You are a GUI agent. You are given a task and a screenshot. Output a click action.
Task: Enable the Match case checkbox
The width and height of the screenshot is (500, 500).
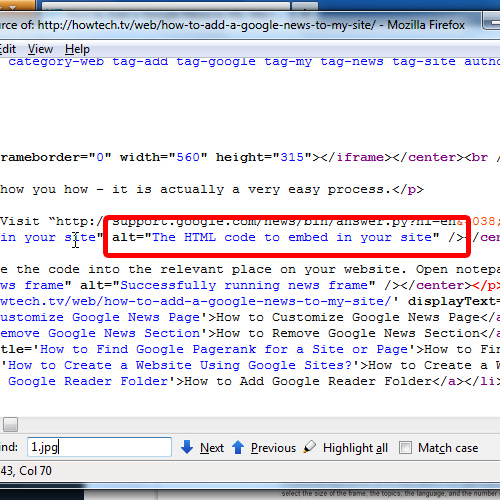405,447
